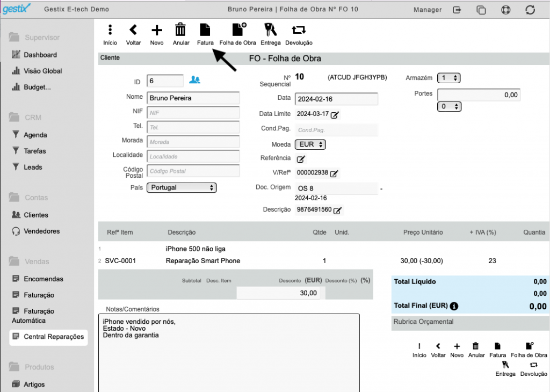Click the NIF input field
Viewport: 550px width, 392px height.
coord(193,113)
